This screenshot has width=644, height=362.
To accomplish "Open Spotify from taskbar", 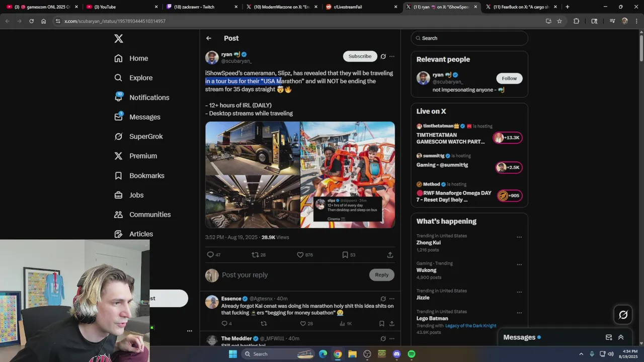I will pyautogui.click(x=412, y=354).
